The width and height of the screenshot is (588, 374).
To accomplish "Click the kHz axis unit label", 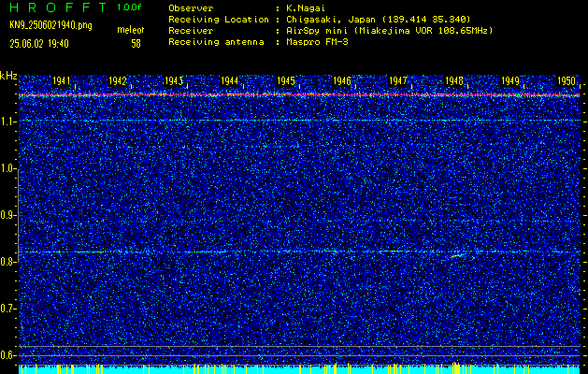I will [x=8, y=76].
